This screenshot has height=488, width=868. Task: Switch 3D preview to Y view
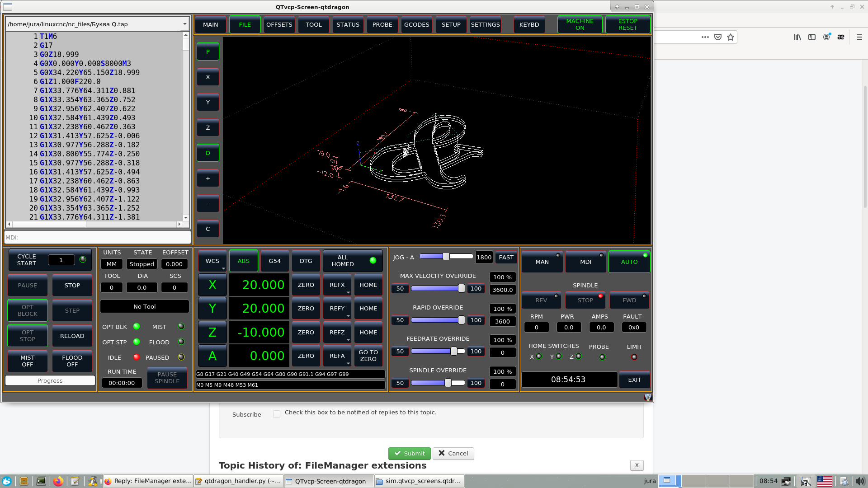208,103
